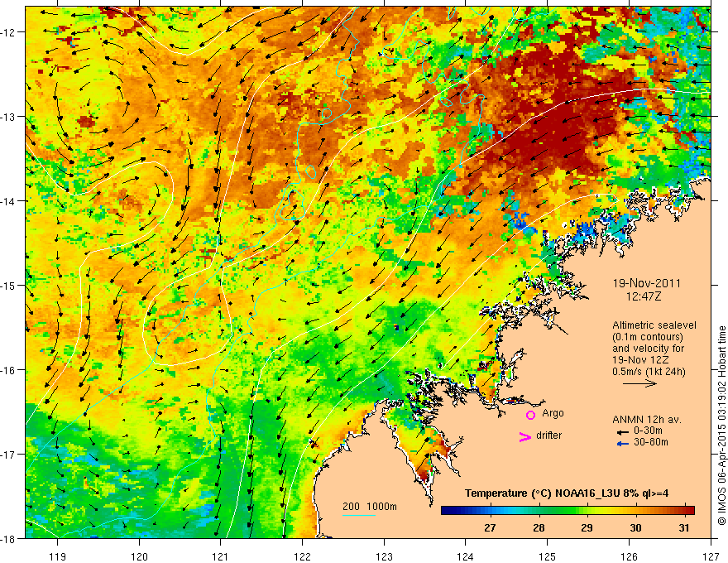728x563 pixels.
Task: Click the '12:47Z' time label
Action: (643, 296)
